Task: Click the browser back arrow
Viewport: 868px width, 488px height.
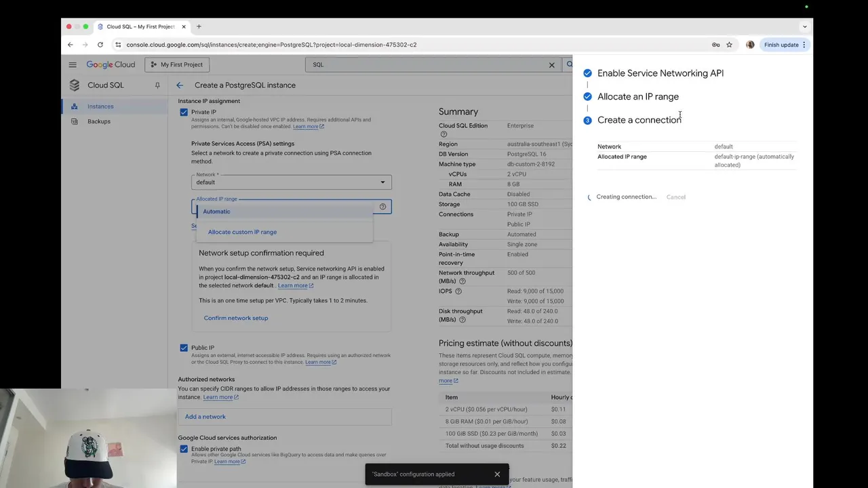Action: pos(70,45)
